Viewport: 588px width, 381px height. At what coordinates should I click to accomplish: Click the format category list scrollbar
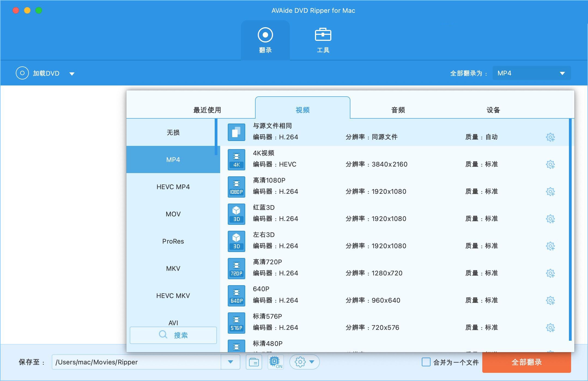point(216,137)
